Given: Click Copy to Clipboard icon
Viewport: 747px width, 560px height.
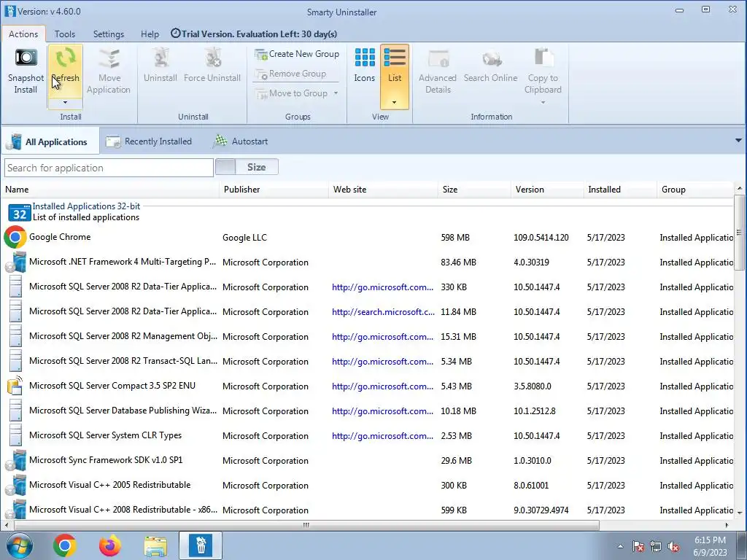Looking at the screenshot, I should 543,58.
